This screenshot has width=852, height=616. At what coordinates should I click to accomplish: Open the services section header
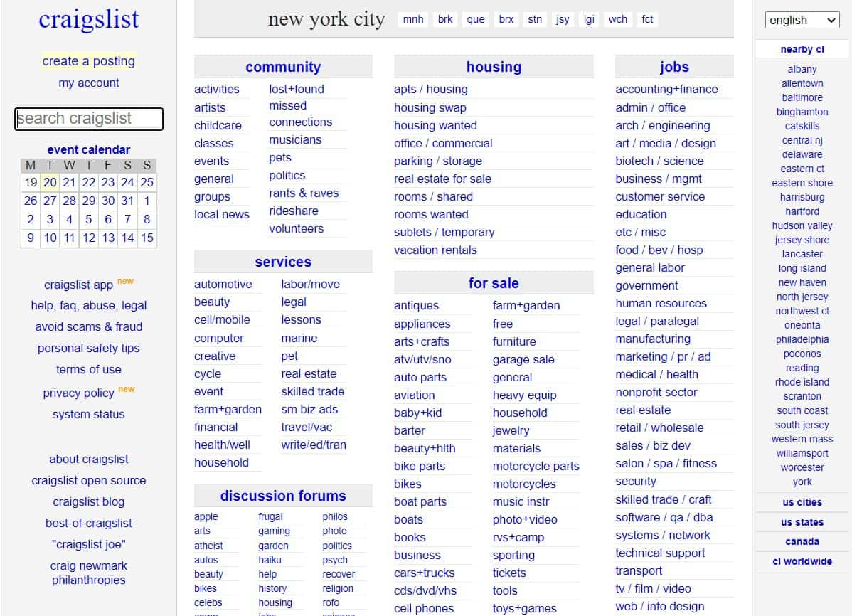pyautogui.click(x=283, y=262)
